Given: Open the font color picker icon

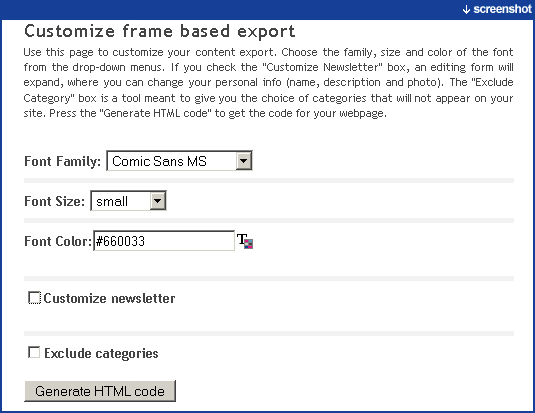Looking at the screenshot, I should [245, 241].
